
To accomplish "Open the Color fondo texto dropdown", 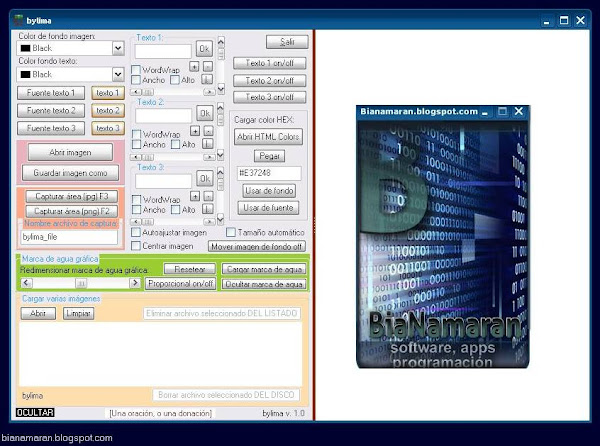I will click(118, 74).
